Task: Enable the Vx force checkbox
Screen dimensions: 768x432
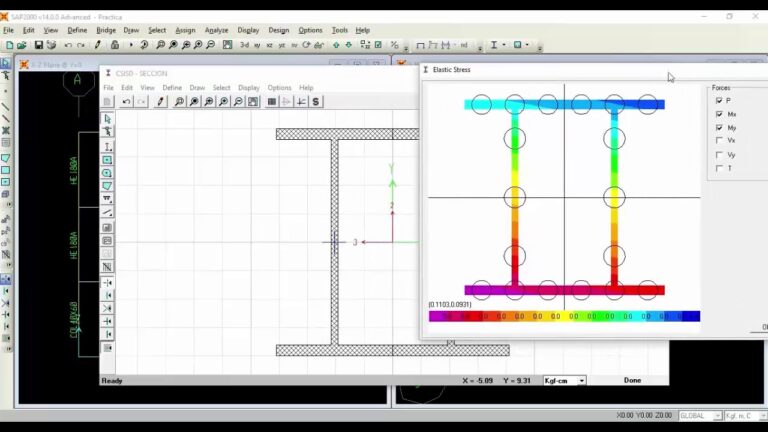Action: [x=719, y=141]
